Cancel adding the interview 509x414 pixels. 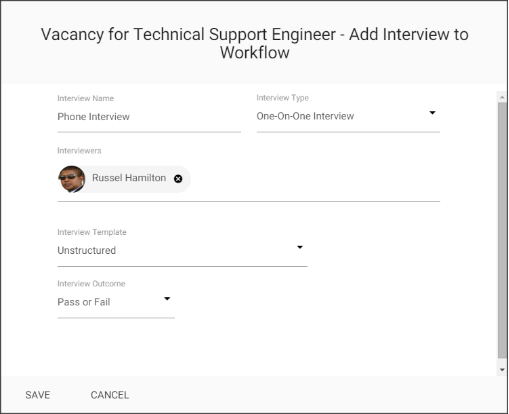pyautogui.click(x=110, y=395)
